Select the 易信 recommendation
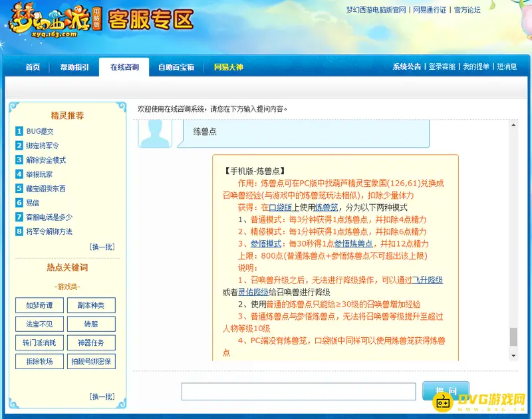Image resolution: width=532 pixels, height=419 pixels. (33, 203)
